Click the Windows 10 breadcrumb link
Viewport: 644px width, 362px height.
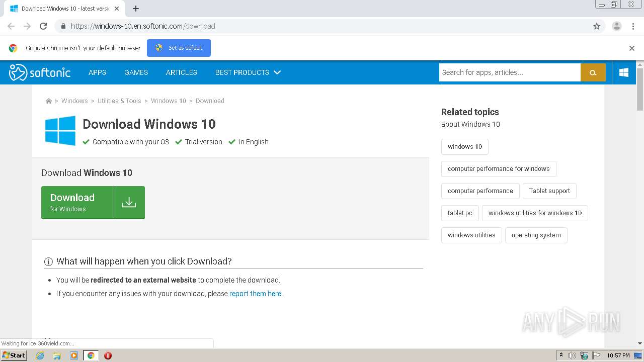pyautogui.click(x=169, y=101)
